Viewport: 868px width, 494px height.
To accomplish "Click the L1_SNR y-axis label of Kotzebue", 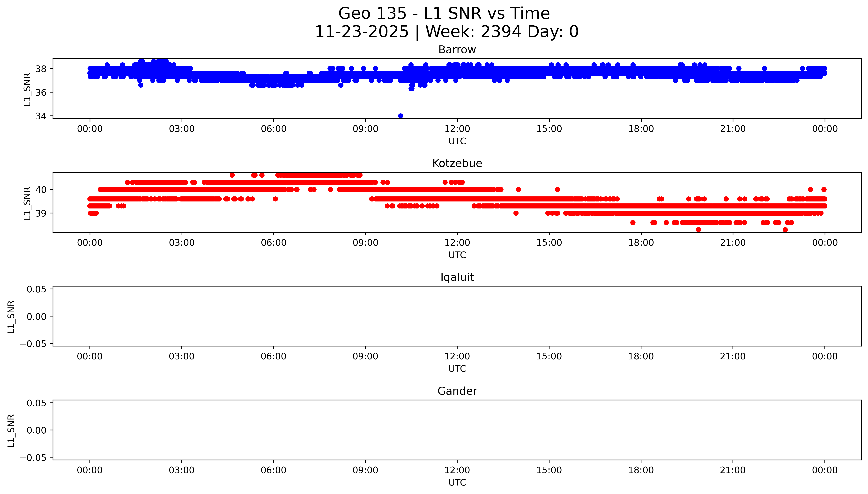I will coord(27,203).
